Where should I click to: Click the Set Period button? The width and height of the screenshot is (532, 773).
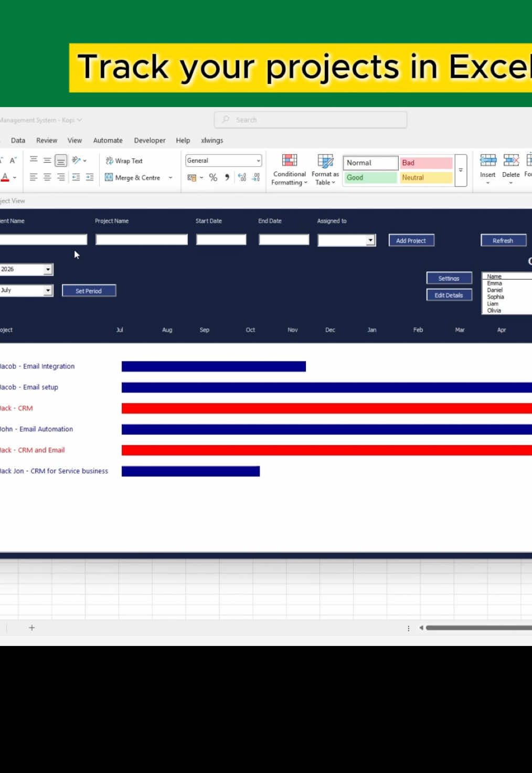[89, 291]
